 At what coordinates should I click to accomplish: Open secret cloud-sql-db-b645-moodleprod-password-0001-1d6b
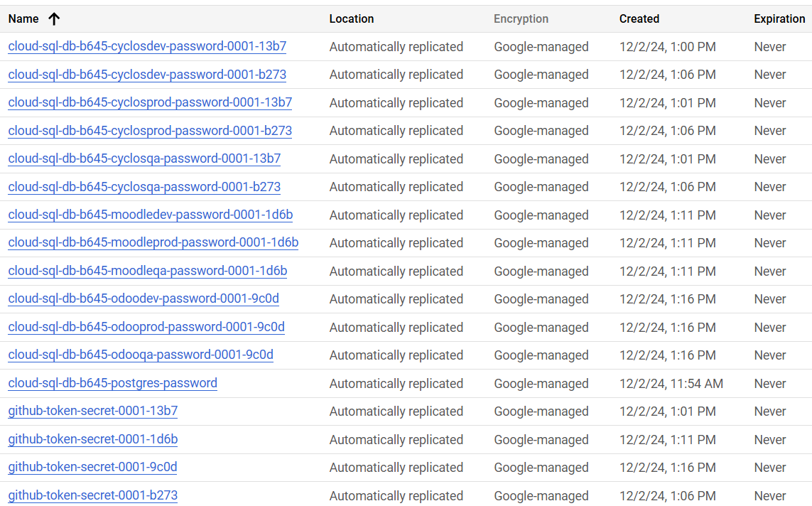pos(153,242)
